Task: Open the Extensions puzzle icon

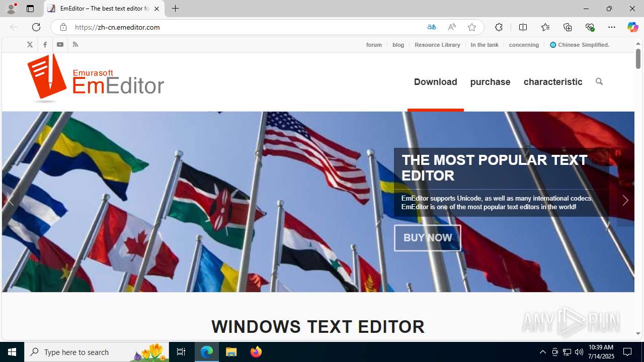Action: coord(499,27)
